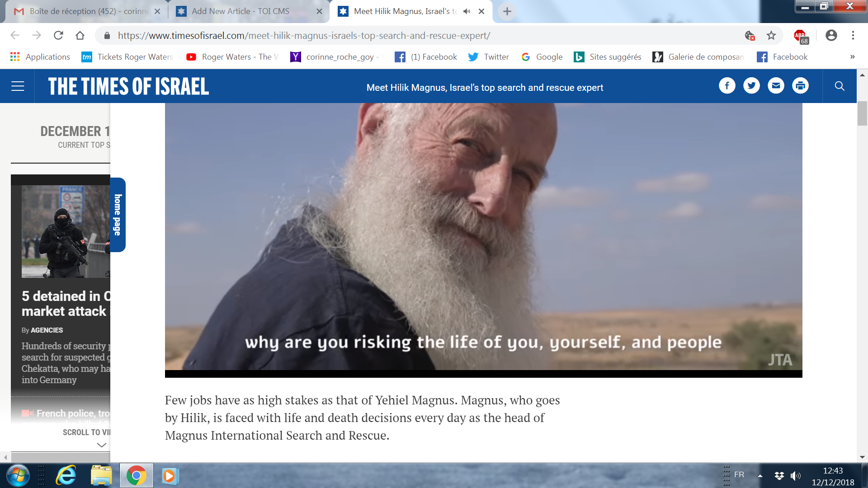Open File Explorer from the taskbar
The height and width of the screenshot is (488, 868).
(x=101, y=476)
